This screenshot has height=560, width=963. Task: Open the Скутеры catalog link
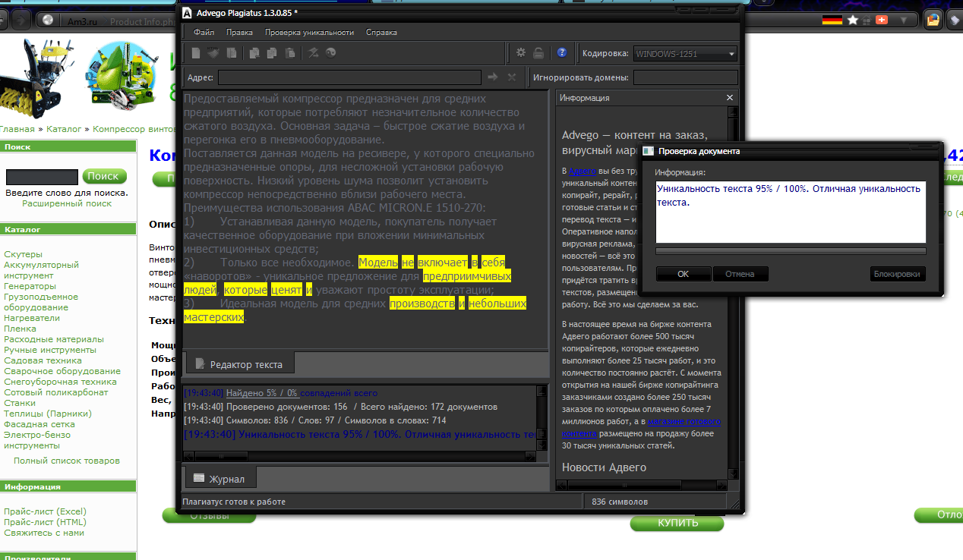pos(23,254)
